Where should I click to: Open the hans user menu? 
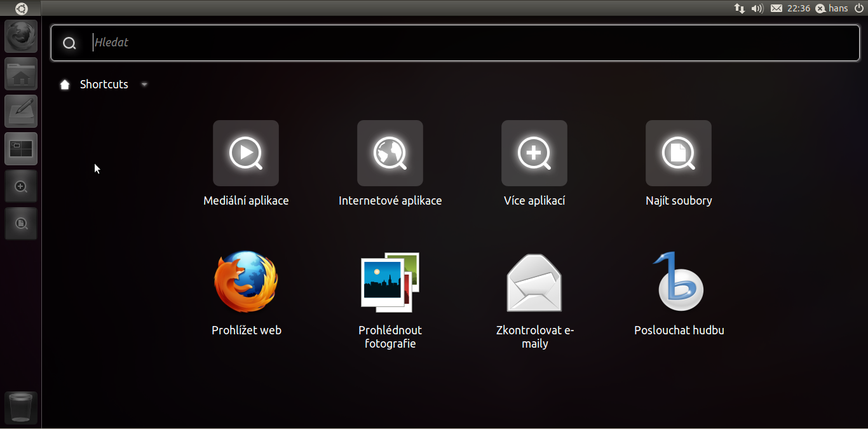(832, 8)
